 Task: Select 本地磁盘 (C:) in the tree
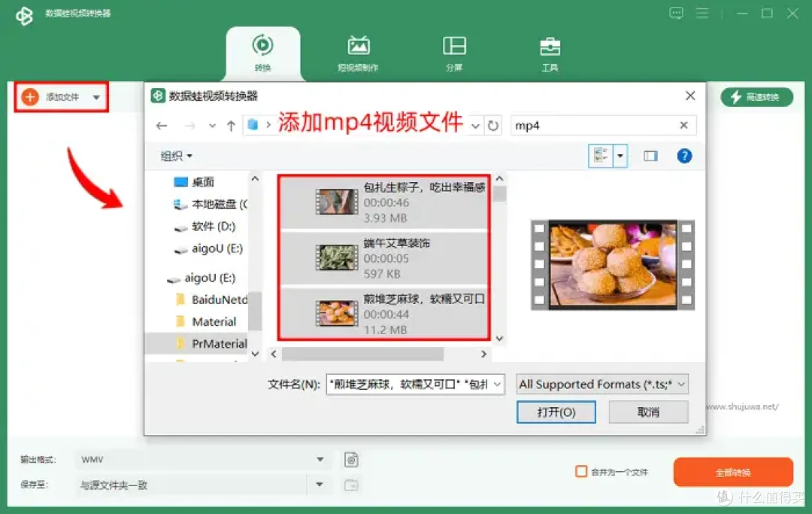point(210,204)
